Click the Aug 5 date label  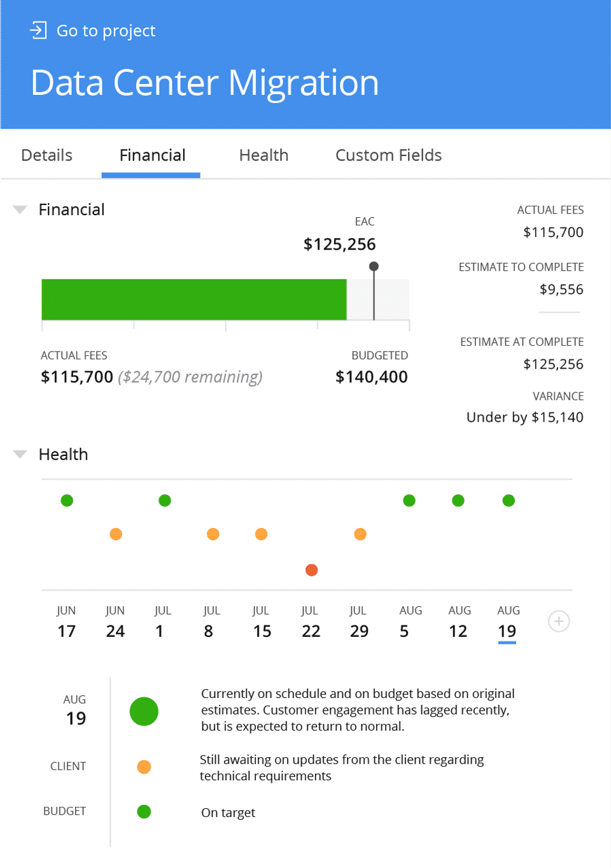tap(410, 622)
